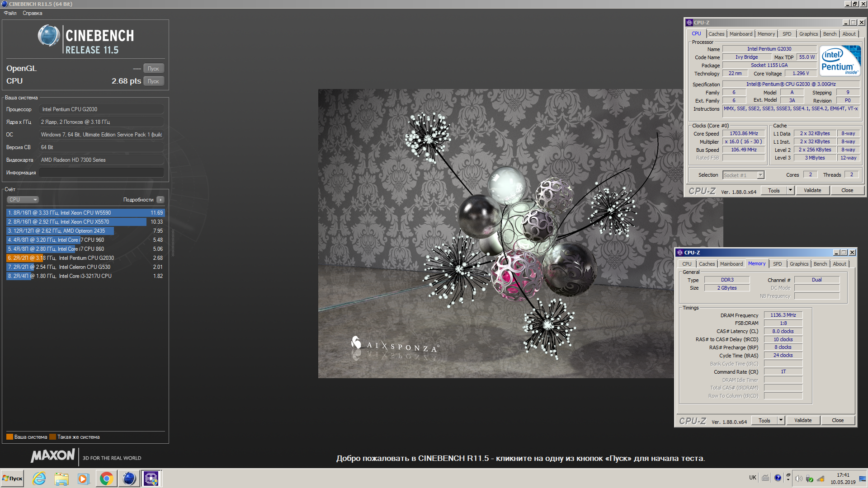This screenshot has height=488, width=868.
Task: Select ranking row Intel Xeon CPU X5570
Action: 85,222
